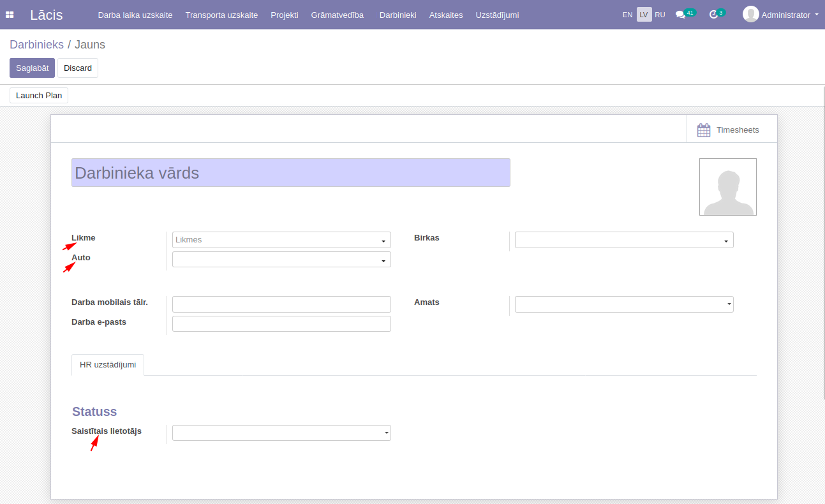
Task: Open the Grāmatvedība menu
Action: click(337, 15)
